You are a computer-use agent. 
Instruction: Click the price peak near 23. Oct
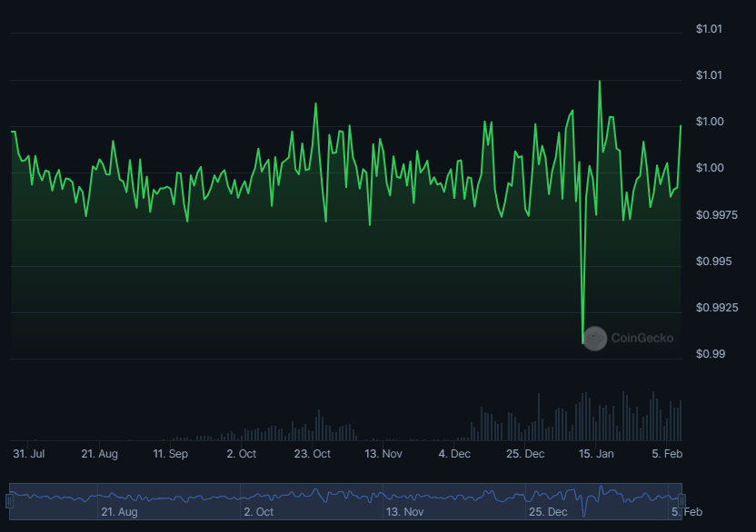315,103
